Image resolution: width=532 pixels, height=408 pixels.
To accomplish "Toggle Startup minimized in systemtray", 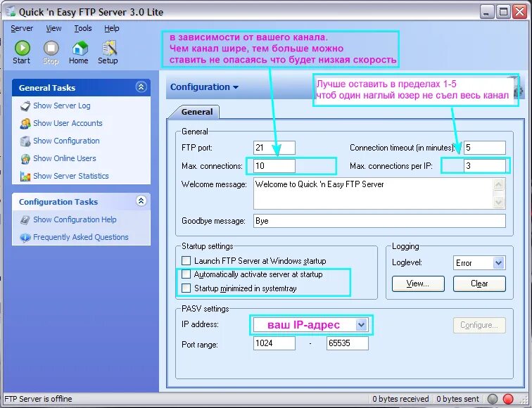I will click(186, 288).
